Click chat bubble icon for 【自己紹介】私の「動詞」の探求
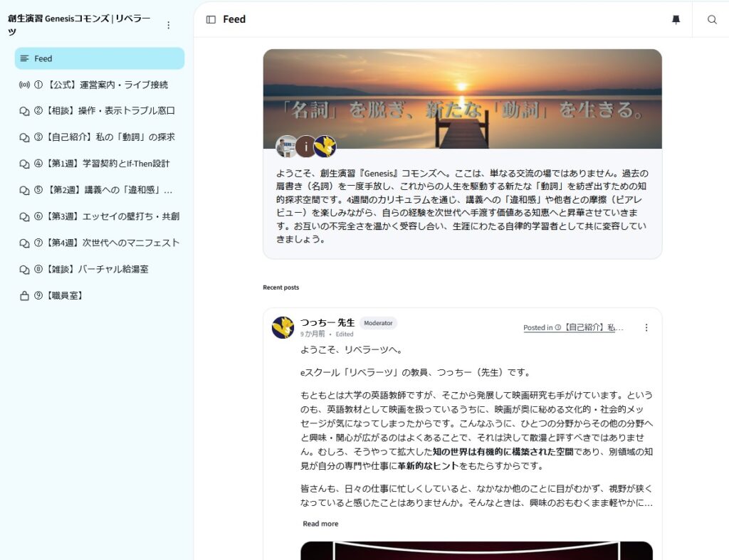 click(24, 137)
